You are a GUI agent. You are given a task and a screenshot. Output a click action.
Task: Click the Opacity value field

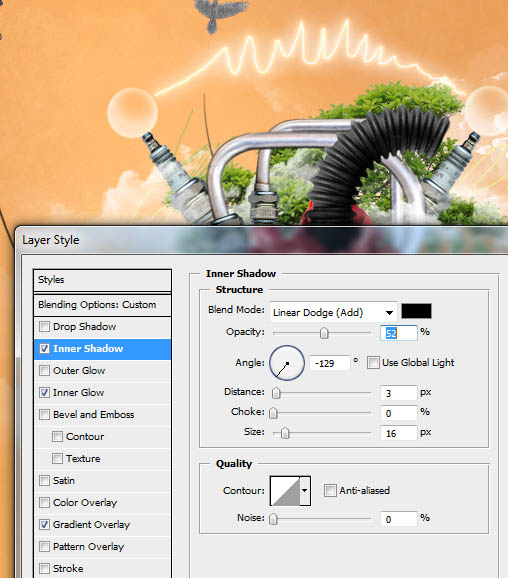[399, 333]
